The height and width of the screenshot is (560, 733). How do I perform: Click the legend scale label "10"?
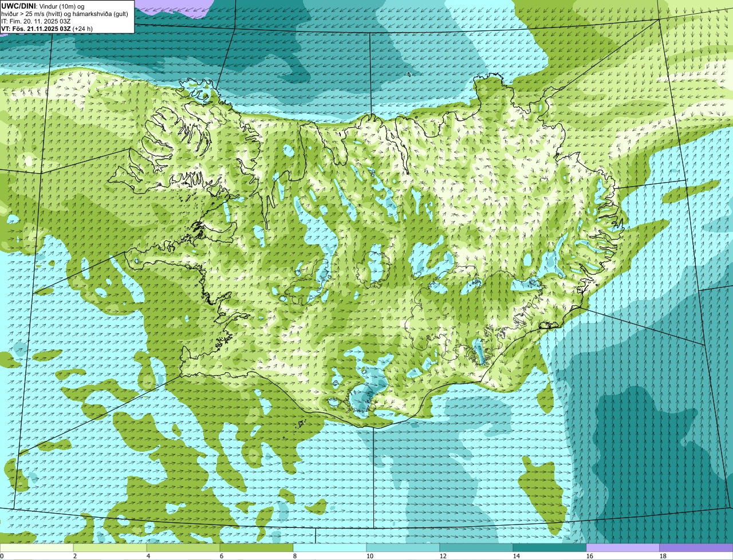point(370,556)
